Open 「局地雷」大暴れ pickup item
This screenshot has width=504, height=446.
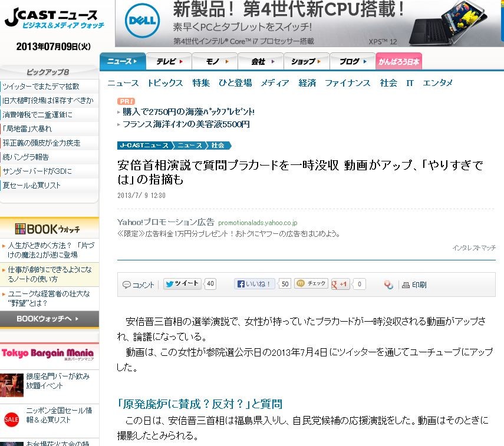(x=27, y=129)
